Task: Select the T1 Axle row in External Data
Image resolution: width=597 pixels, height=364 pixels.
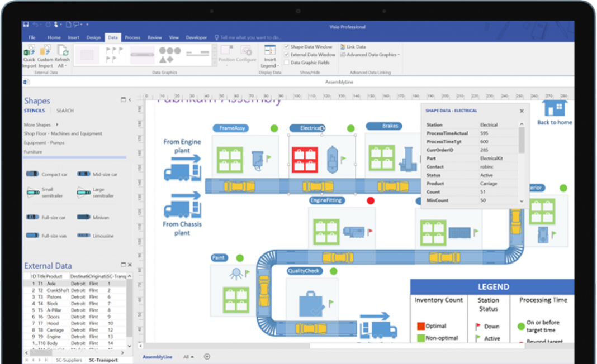Action: [x=56, y=284]
